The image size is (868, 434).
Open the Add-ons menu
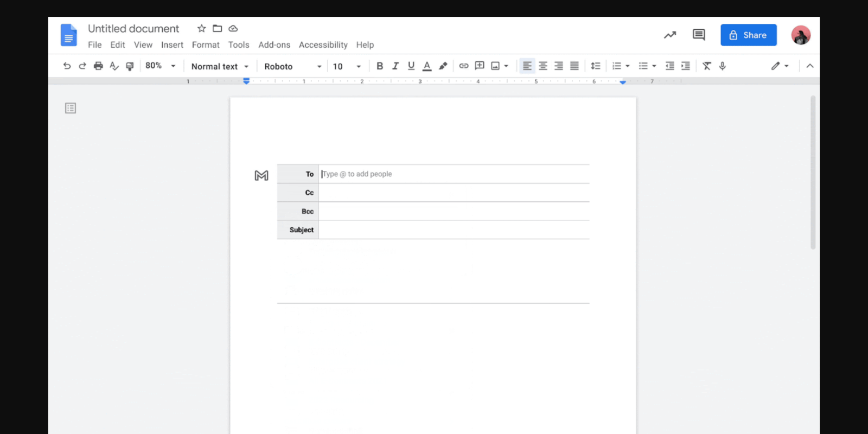tap(274, 45)
